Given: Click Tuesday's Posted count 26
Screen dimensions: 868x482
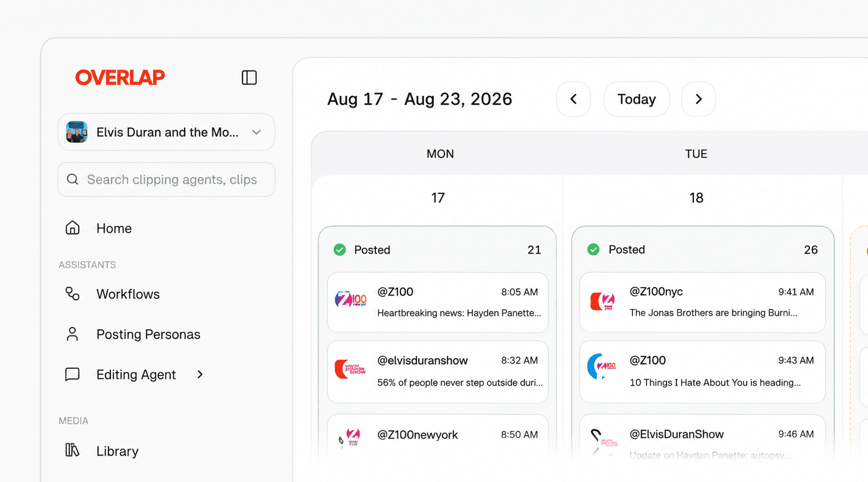Looking at the screenshot, I should pyautogui.click(x=811, y=250).
